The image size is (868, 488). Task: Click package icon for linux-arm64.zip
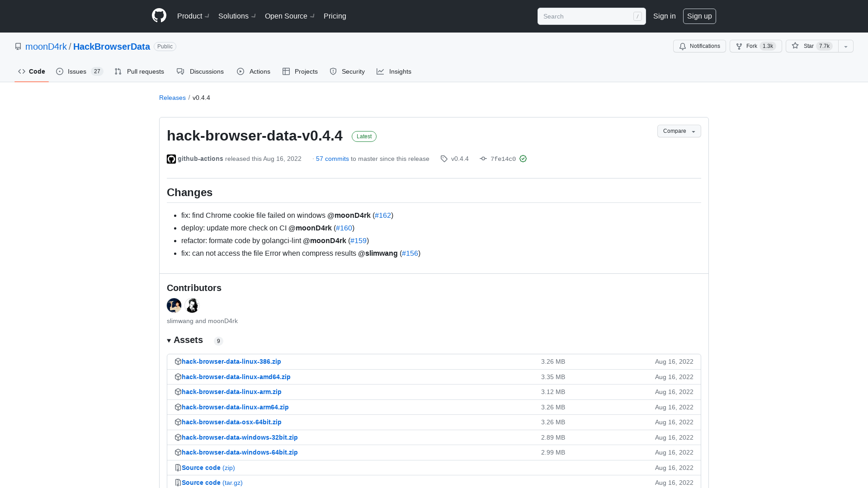(x=178, y=407)
